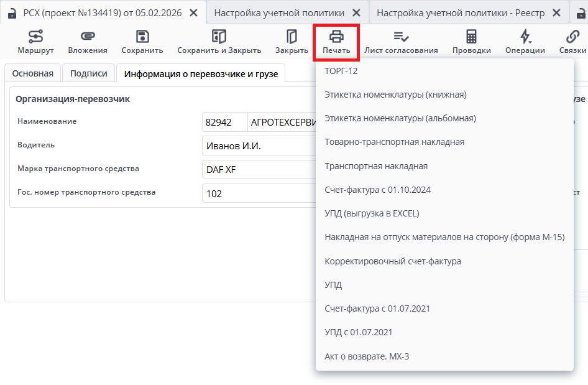The image size is (588, 385).
Task: Switch to the Подписи tab
Action: point(89,73)
